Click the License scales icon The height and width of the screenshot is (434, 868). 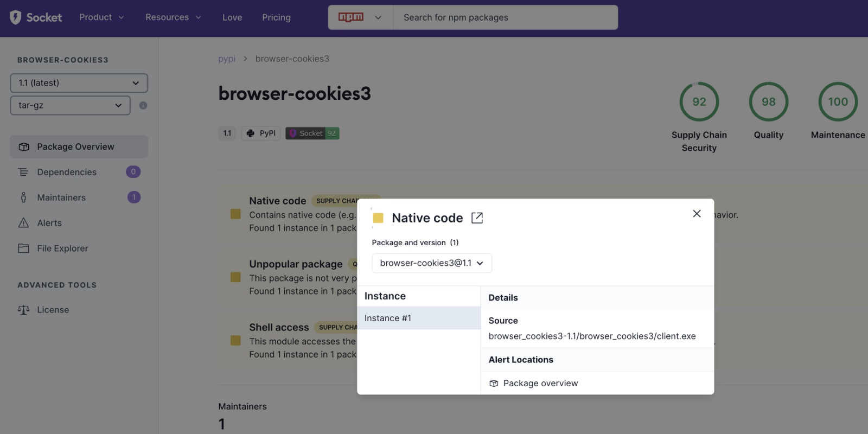[x=23, y=310]
